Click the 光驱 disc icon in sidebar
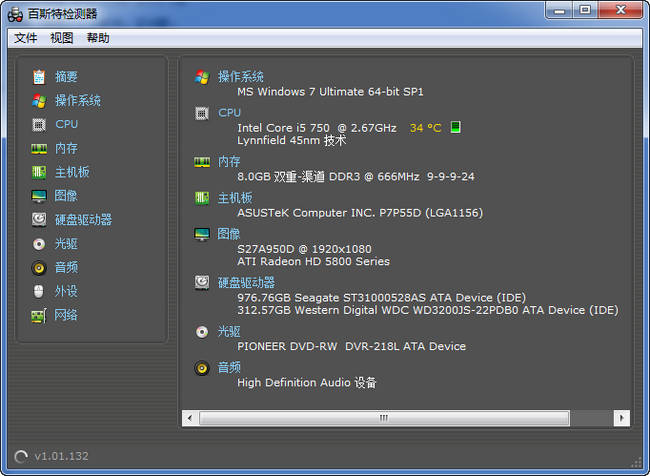Viewport: 650px width, 476px height. point(39,244)
